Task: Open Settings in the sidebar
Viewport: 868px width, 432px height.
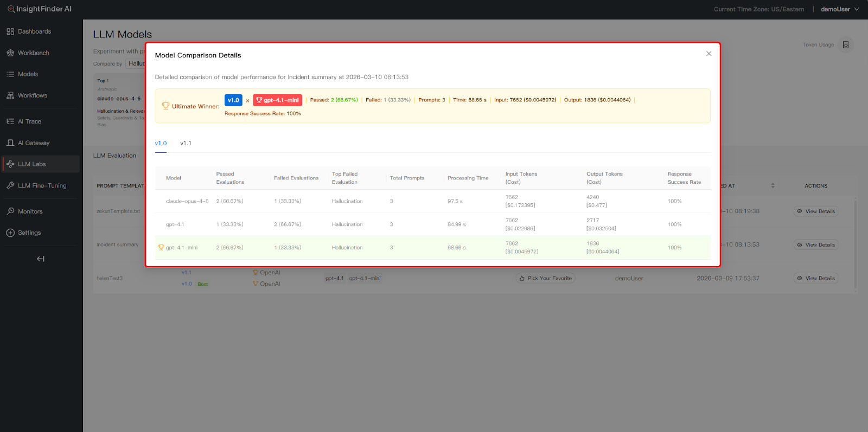Action: [x=29, y=233]
